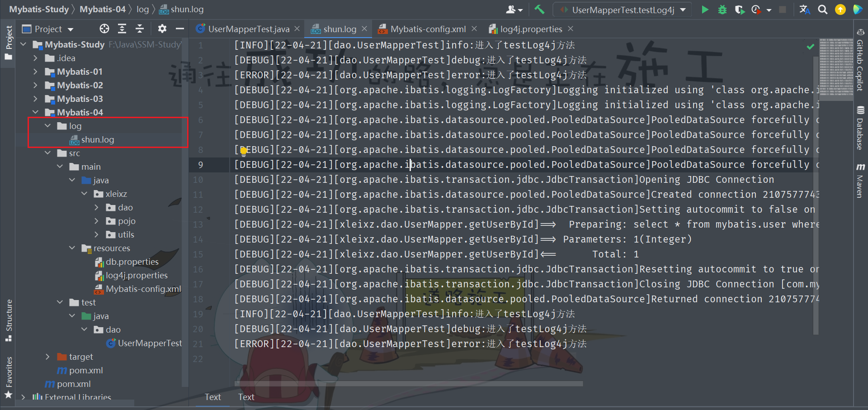The width and height of the screenshot is (868, 410).
Task: Close the log4j.properties tab
Action: coord(571,29)
